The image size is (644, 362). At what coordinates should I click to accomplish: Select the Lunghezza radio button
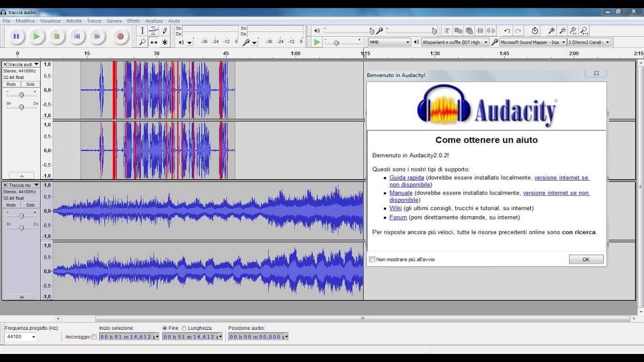(x=184, y=328)
